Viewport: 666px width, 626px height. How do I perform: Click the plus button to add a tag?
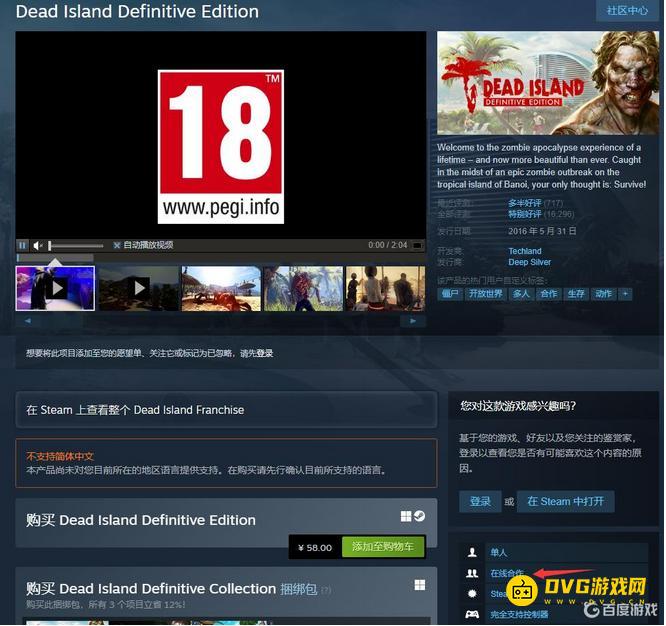(625, 294)
